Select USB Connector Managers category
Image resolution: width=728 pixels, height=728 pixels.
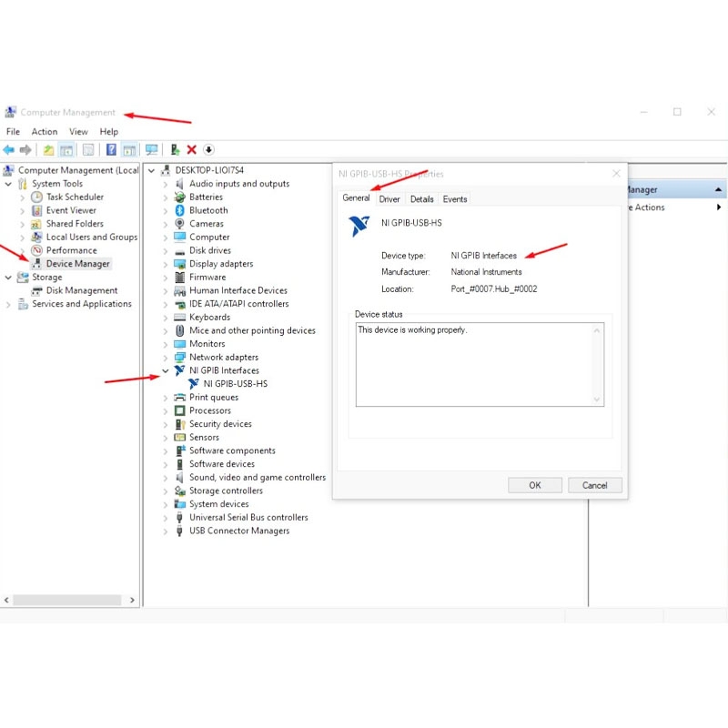pyautogui.click(x=239, y=531)
